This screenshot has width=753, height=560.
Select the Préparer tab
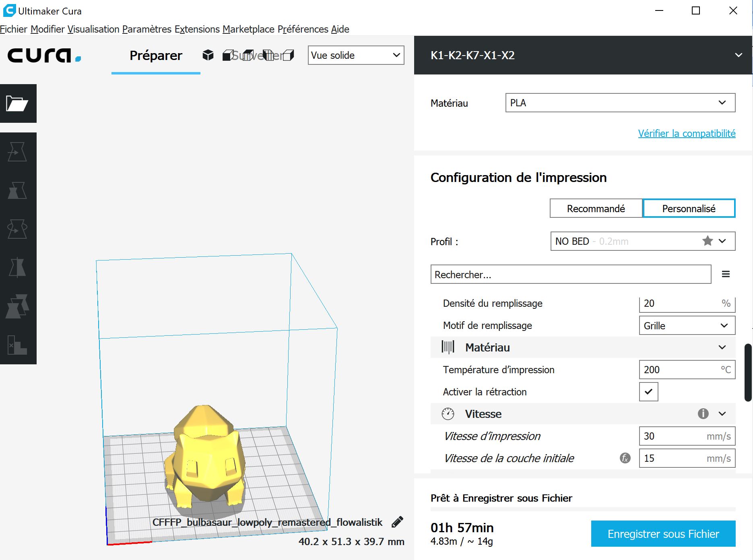point(156,56)
